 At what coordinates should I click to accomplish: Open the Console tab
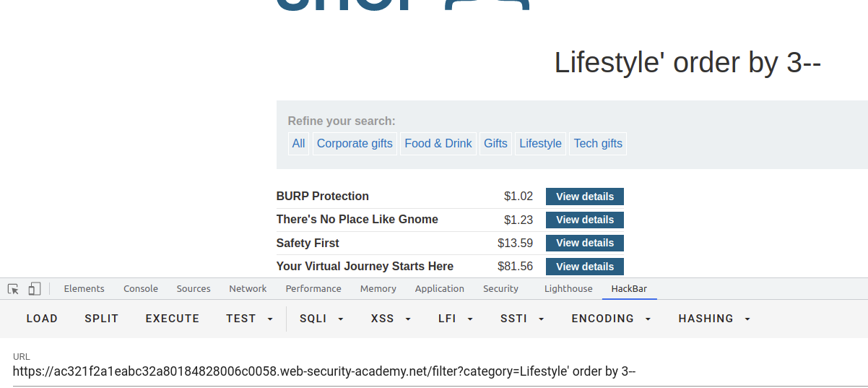click(x=141, y=288)
